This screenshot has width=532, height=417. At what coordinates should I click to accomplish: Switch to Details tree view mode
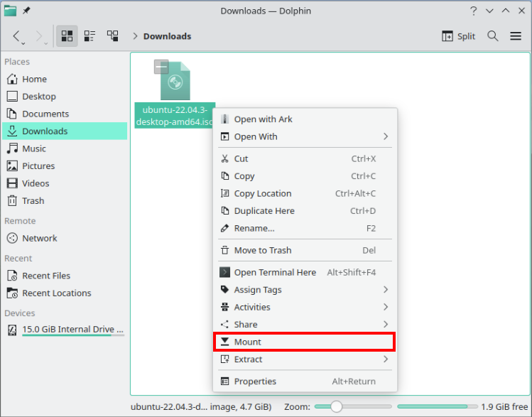(x=112, y=36)
